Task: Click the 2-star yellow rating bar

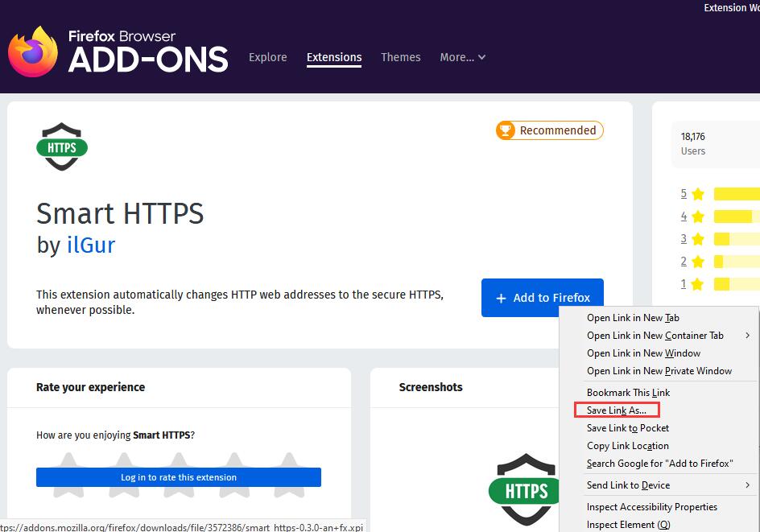Action: click(737, 262)
